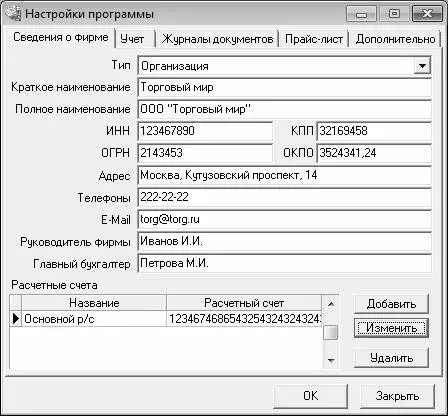Open the Тип dropdown arrow
The width and height of the screenshot is (448, 416).
422,66
